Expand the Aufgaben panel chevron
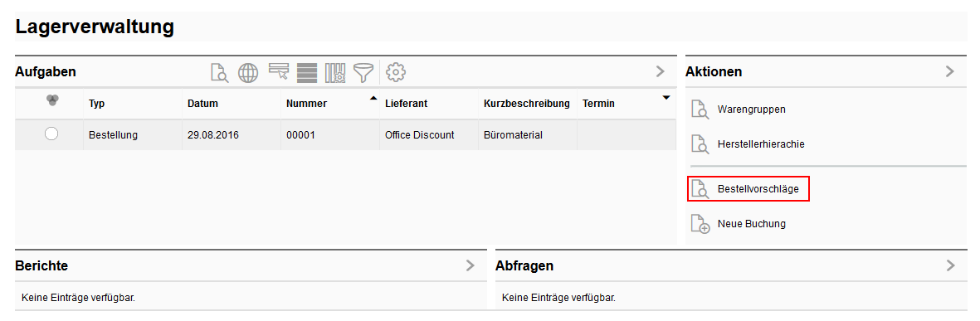Image resolution: width=980 pixels, height=321 pixels. pos(660,71)
